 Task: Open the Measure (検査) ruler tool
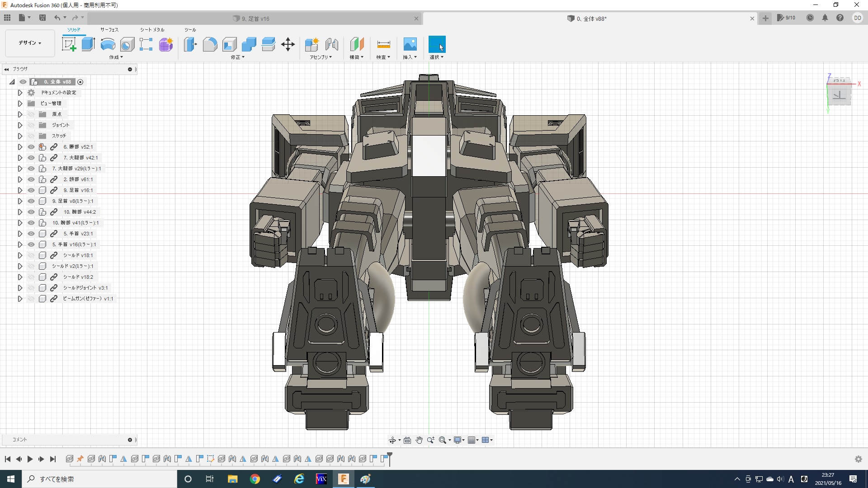tap(383, 44)
